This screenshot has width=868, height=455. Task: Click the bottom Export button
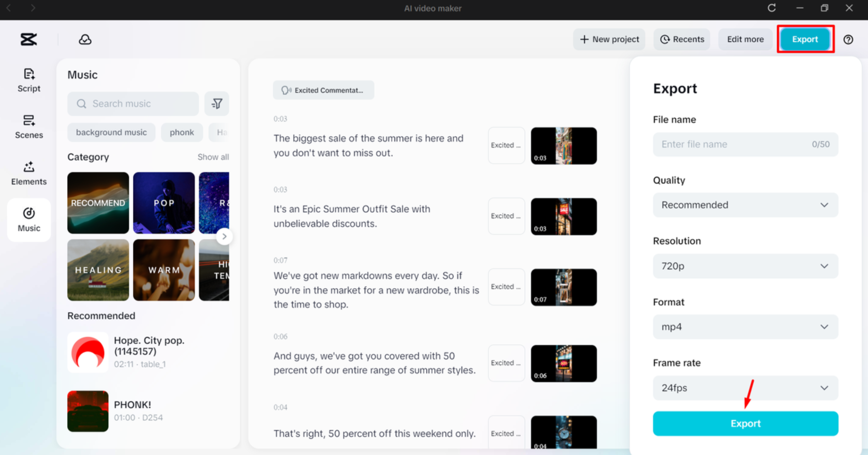(x=745, y=423)
